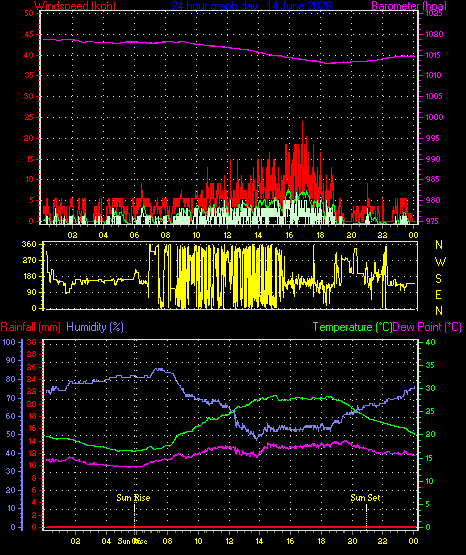466x555 pixels.
Task: Click the 40 value on green temperature axis
Action: click(430, 342)
